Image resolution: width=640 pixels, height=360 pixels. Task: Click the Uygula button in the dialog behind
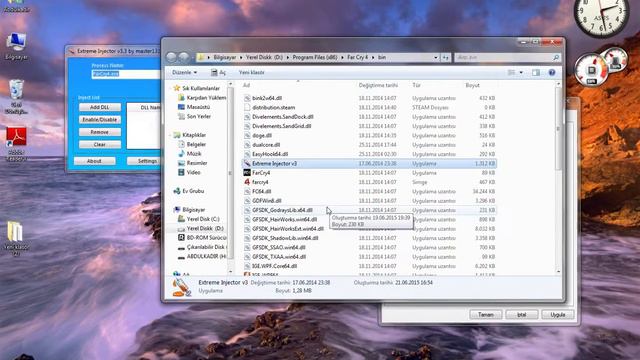pyautogui.click(x=558, y=315)
